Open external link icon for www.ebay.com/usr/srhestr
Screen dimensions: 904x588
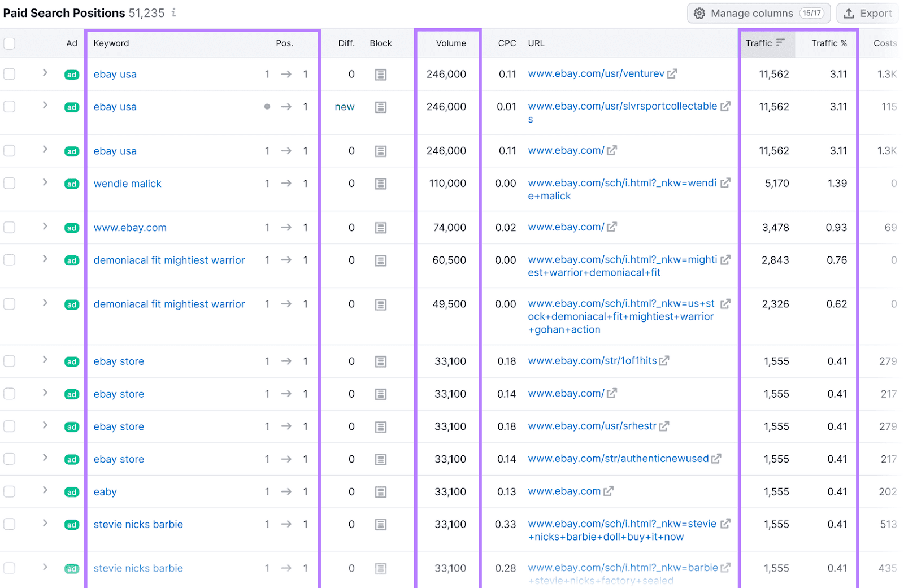click(x=664, y=426)
